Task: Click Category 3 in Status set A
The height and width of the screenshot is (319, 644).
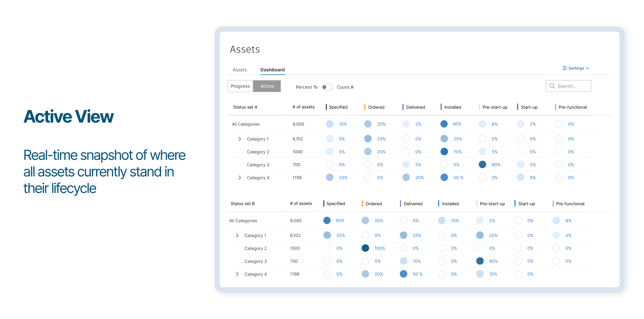Action: click(258, 165)
